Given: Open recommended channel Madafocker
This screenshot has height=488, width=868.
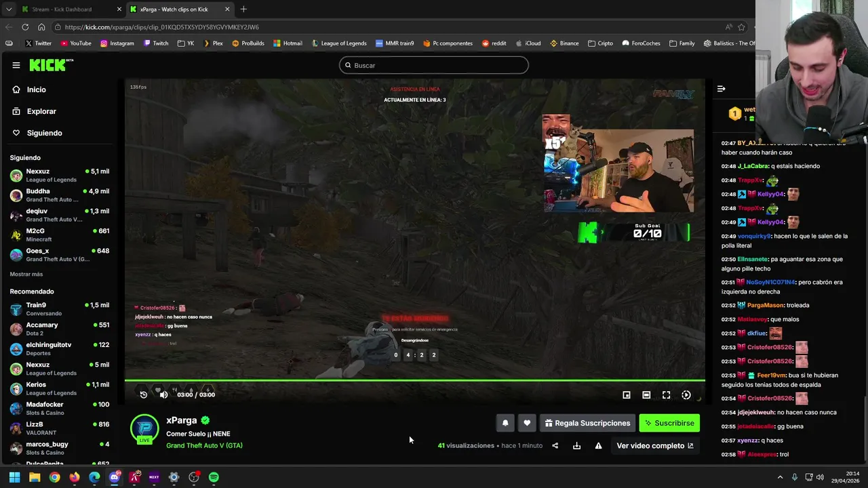Looking at the screenshot, I should (x=60, y=408).
